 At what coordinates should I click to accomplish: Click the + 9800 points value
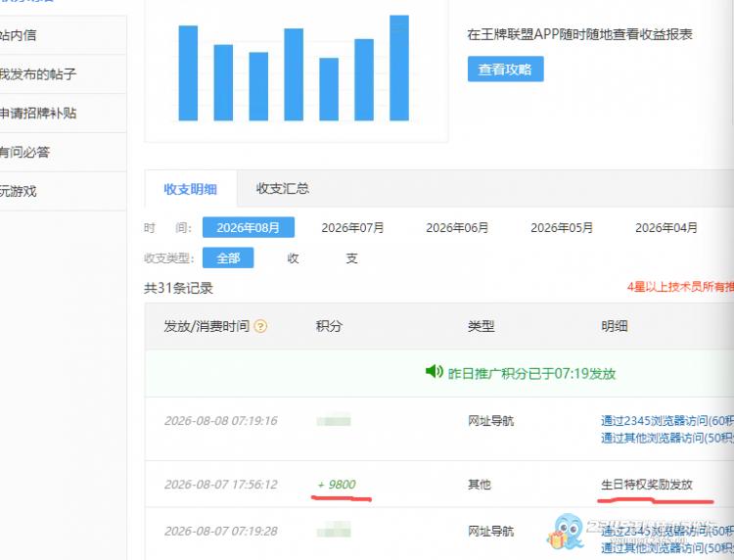[x=337, y=485]
